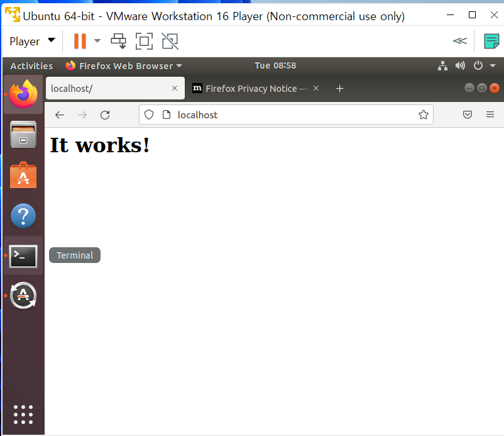The width and height of the screenshot is (504, 436).
Task: Bookmark this page with star icon
Action: [x=424, y=115]
